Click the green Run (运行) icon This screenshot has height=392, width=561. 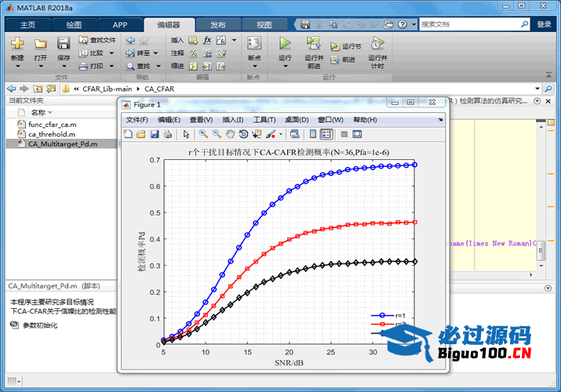coord(285,43)
